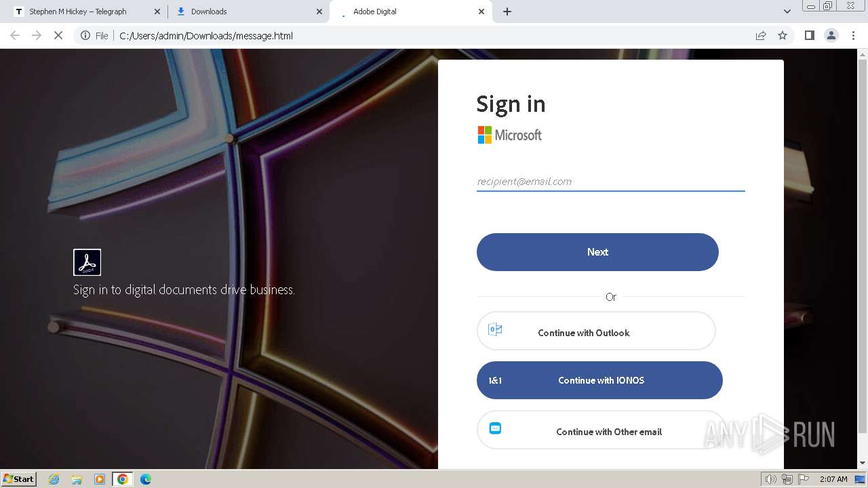Go back with the browser back arrow
The height and width of the screenshot is (488, 868).
click(15, 35)
